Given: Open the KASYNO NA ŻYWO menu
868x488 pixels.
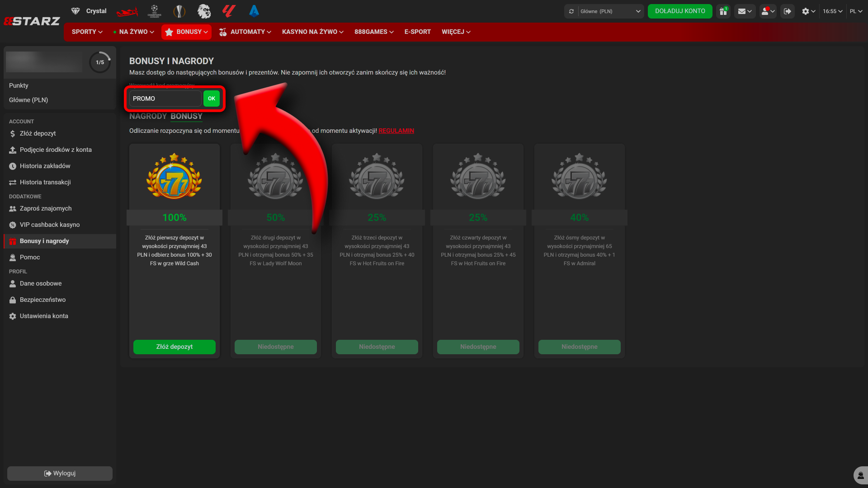Looking at the screenshot, I should tap(313, 32).
